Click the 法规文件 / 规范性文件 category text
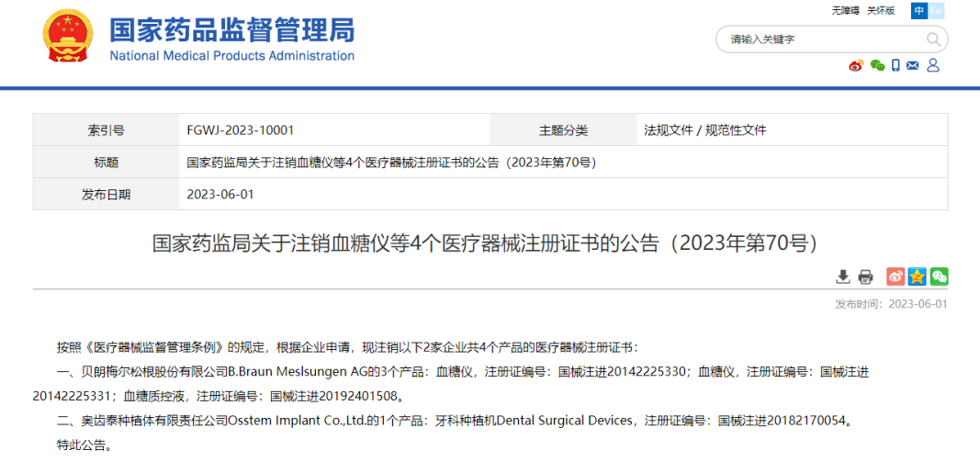 point(705,130)
